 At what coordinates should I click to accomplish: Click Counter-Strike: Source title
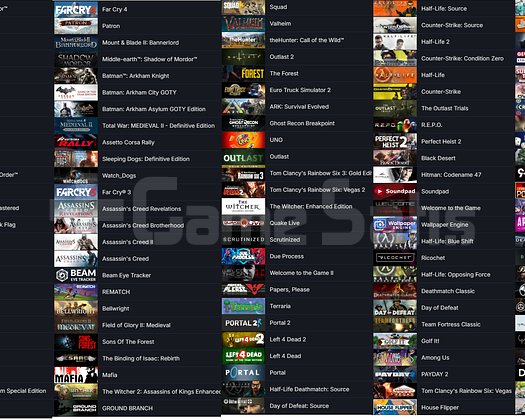tap(452, 25)
